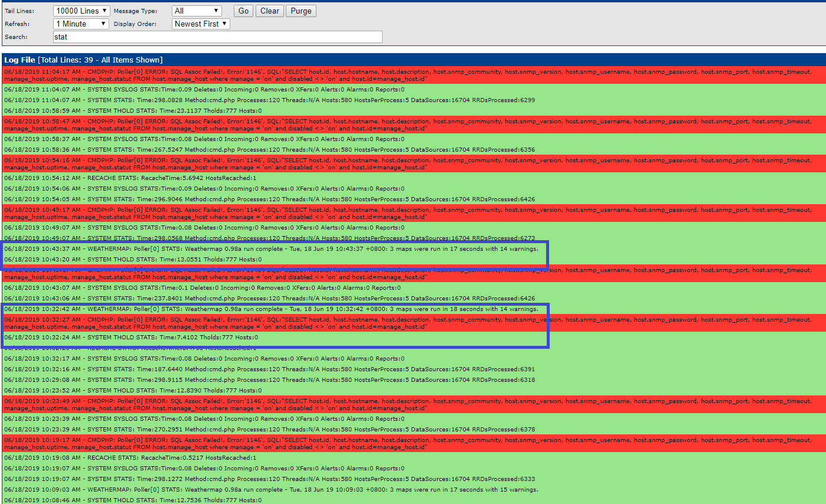
Task: Select the THOLD STATS row with Time:12.8390
Action: point(413,391)
